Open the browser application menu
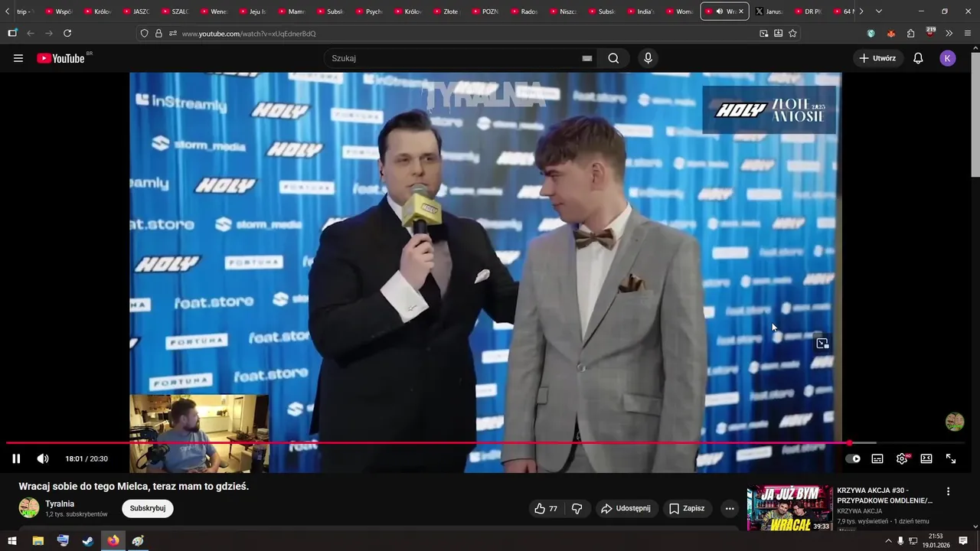The height and width of the screenshot is (551, 980). pos(968,33)
